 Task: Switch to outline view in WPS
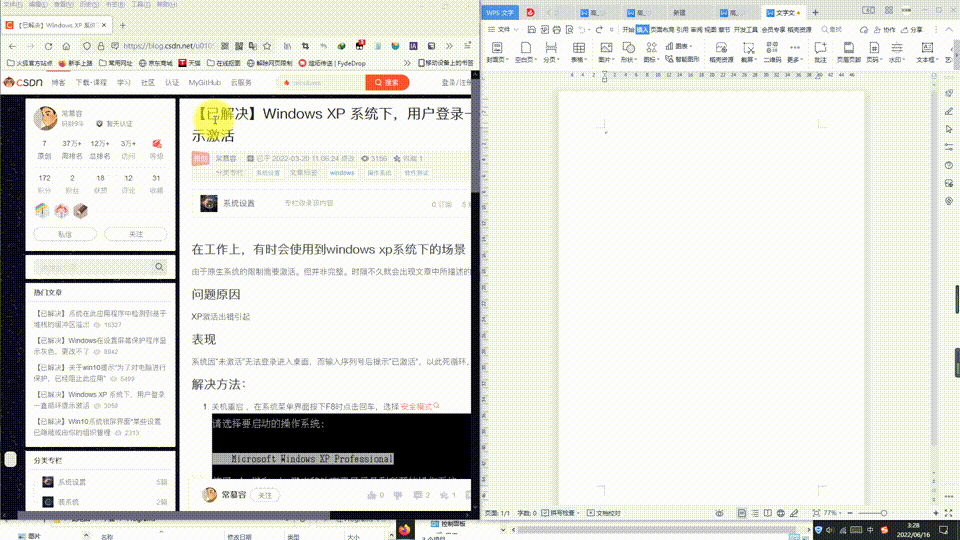pos(755,513)
